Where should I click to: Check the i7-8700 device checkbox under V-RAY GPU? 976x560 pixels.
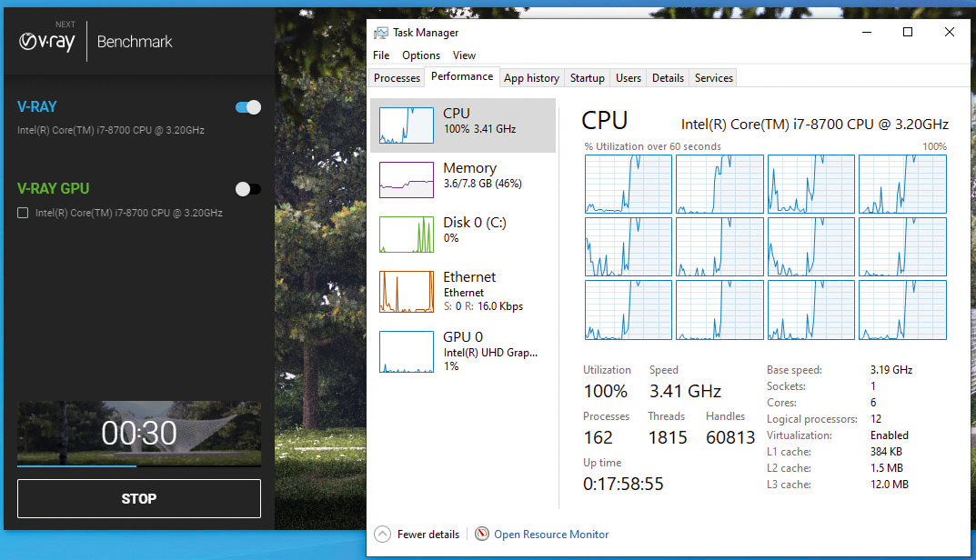click(x=23, y=213)
